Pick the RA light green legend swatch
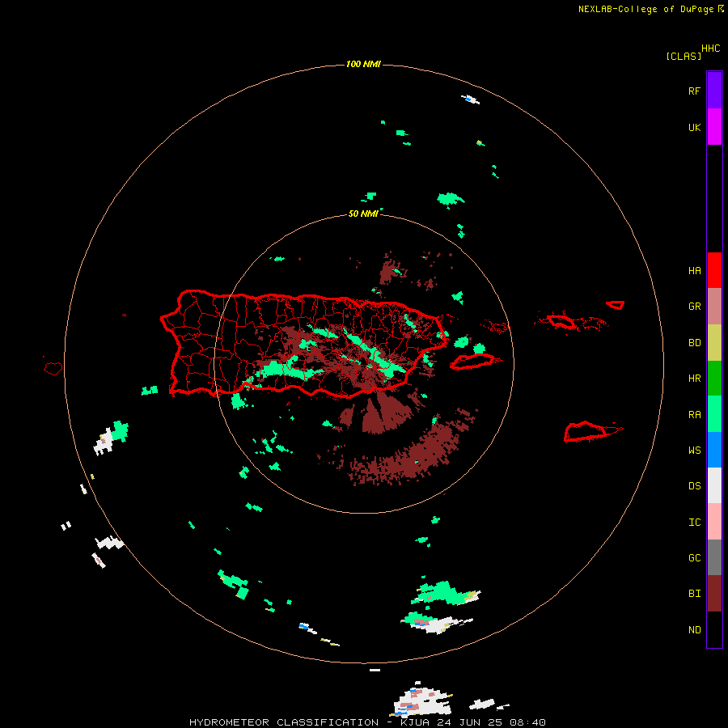This screenshot has height=728, width=728. [714, 414]
